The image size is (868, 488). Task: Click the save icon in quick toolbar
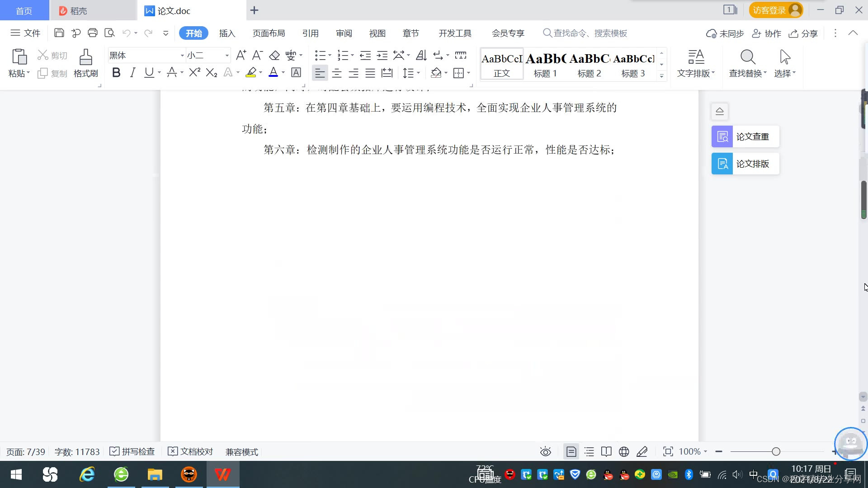coord(59,33)
